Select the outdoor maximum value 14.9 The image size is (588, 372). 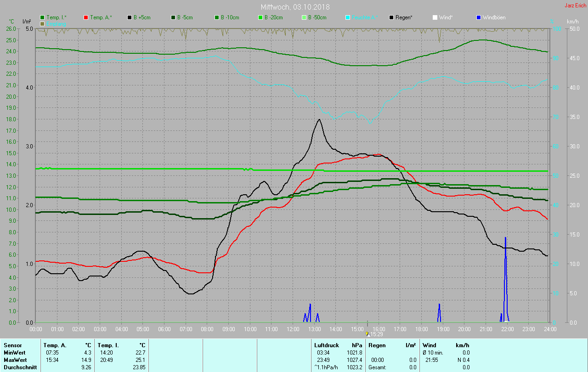click(86, 360)
